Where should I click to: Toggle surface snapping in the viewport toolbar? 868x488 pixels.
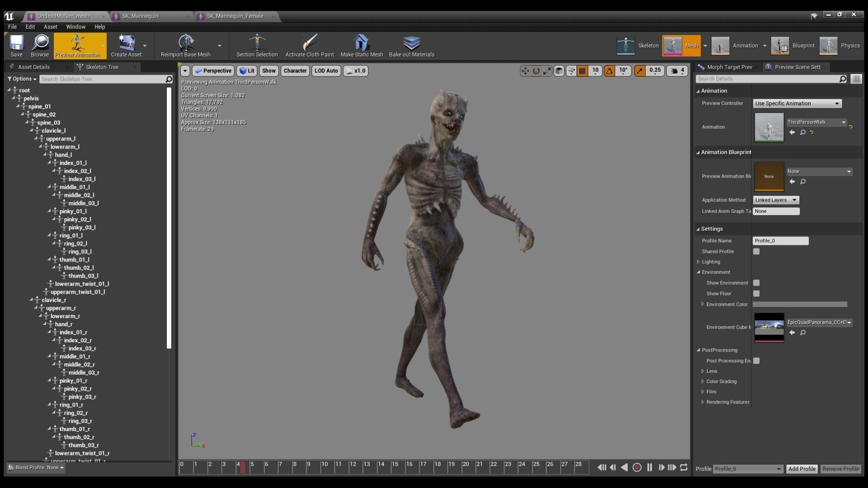point(571,71)
